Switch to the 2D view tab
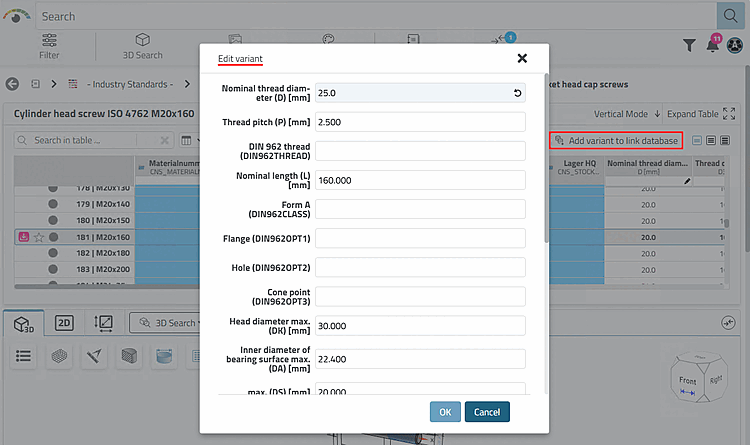The height and width of the screenshot is (445, 750). 64,323
